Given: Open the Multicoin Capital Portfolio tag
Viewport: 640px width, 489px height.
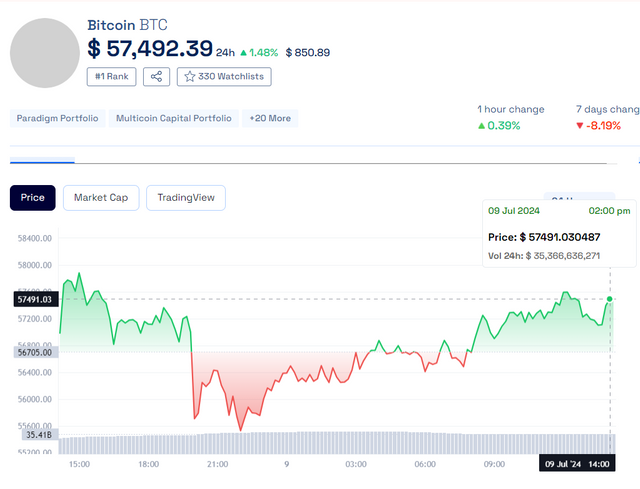Looking at the screenshot, I should click(173, 118).
